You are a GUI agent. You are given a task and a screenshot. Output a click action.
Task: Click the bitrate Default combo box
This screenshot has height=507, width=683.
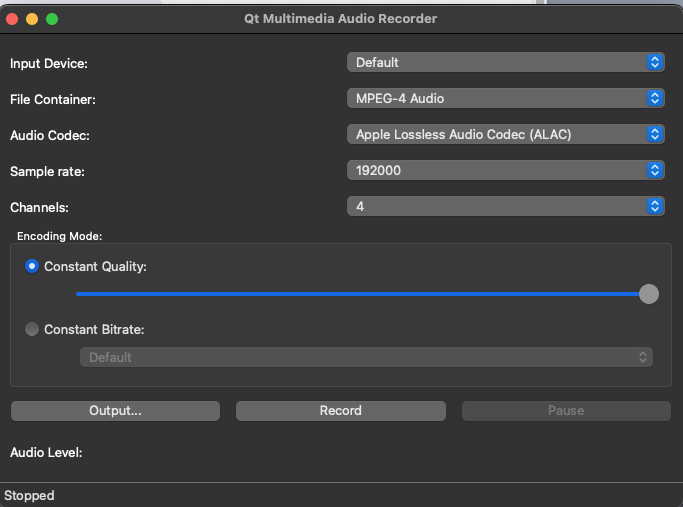point(366,357)
